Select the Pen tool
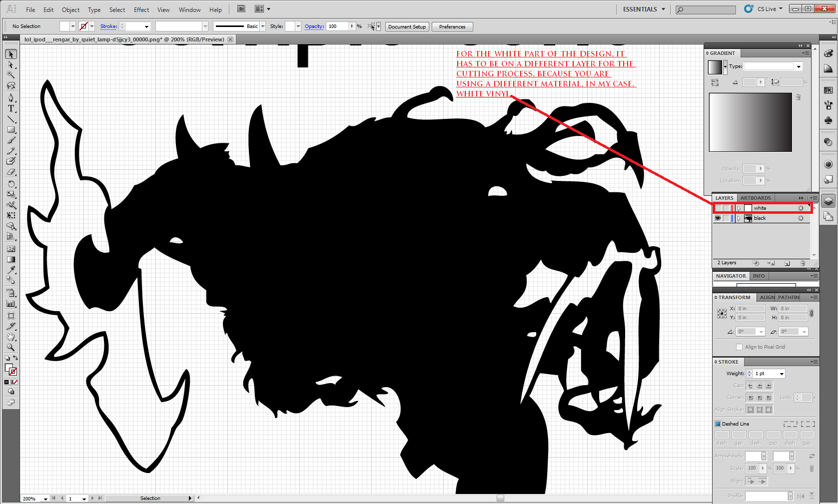This screenshot has height=504, width=838. (x=11, y=98)
